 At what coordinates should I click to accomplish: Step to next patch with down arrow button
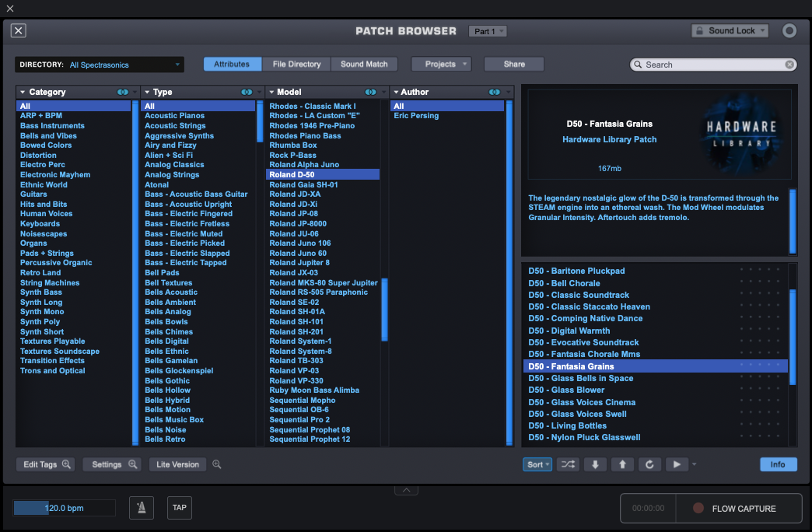tap(595, 464)
